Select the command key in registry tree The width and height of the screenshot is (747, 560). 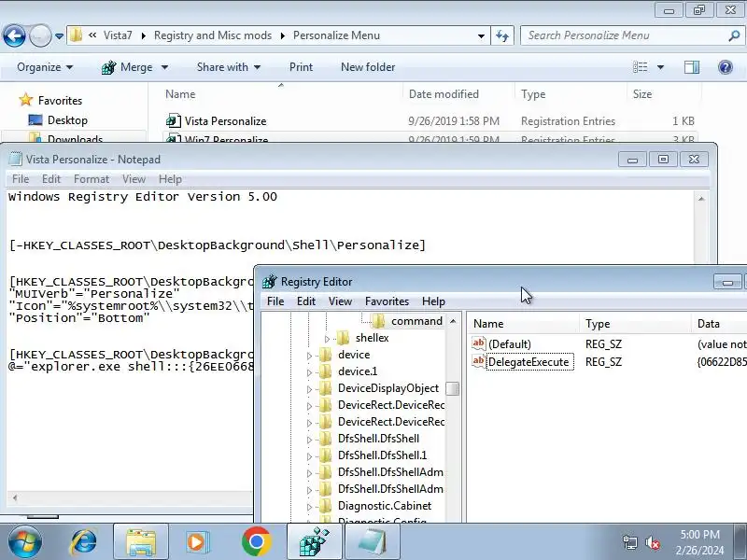[416, 321]
